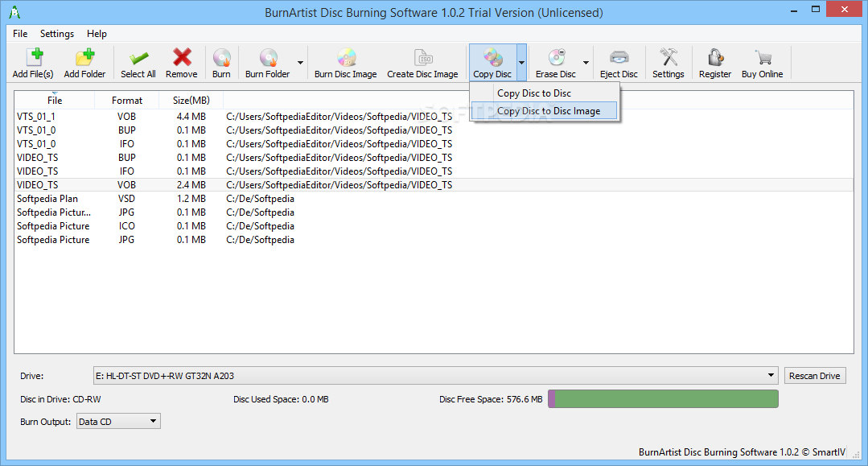
Task: Click the C:/De/Softpedia path of Softpedia Plan
Action: [x=260, y=198]
